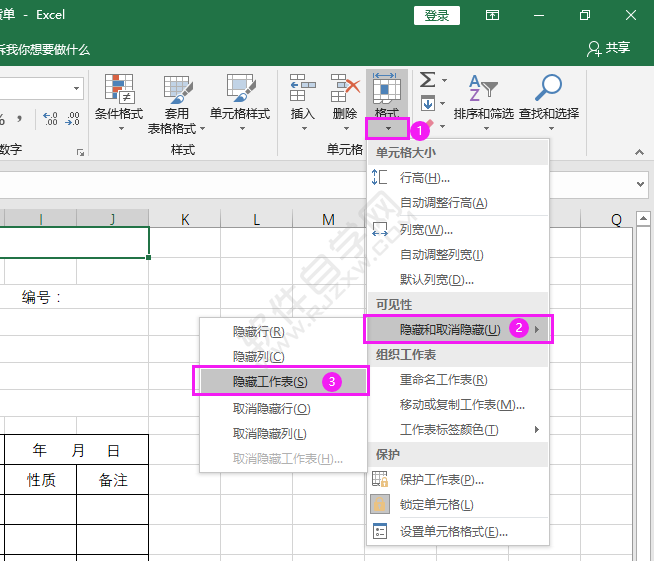Click the Sign in (登录) button
This screenshot has height=561, width=654.
(x=437, y=15)
